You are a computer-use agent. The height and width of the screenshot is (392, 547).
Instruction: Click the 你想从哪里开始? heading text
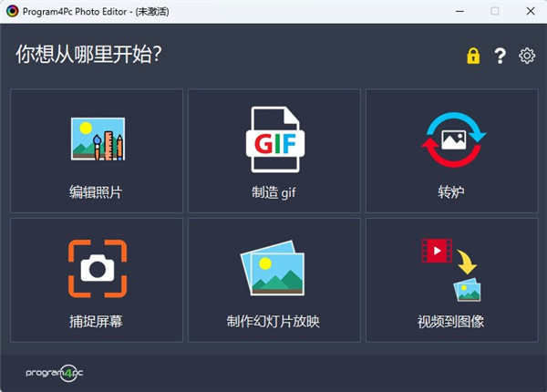click(88, 55)
